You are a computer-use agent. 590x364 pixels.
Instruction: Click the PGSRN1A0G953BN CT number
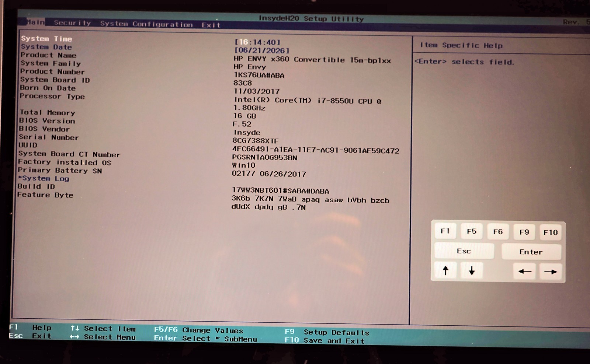click(265, 157)
